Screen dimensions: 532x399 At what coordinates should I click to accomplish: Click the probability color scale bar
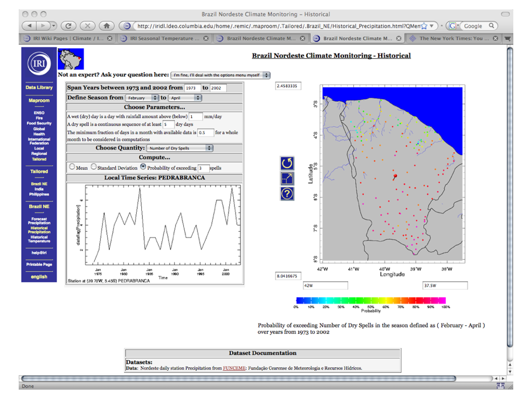(x=370, y=300)
